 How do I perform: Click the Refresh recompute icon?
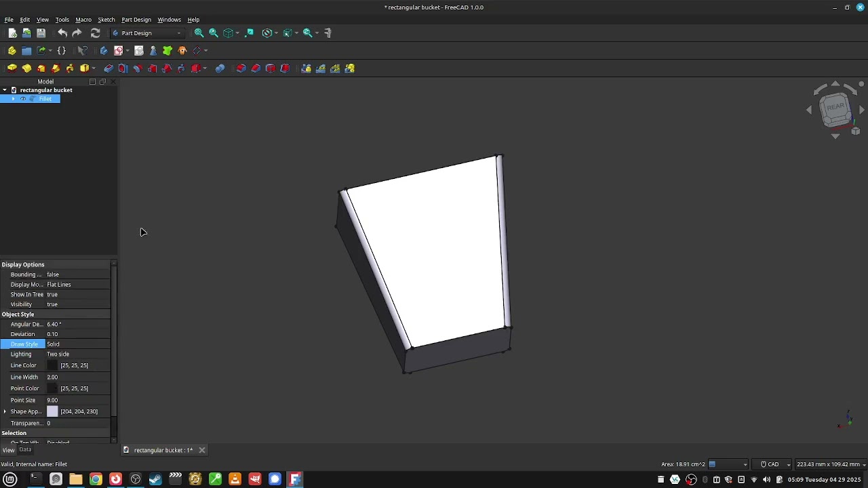(x=95, y=33)
